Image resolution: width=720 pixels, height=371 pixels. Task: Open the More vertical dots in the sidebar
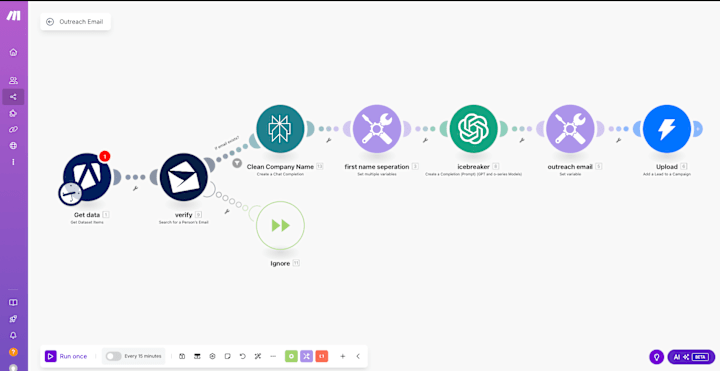point(13,162)
